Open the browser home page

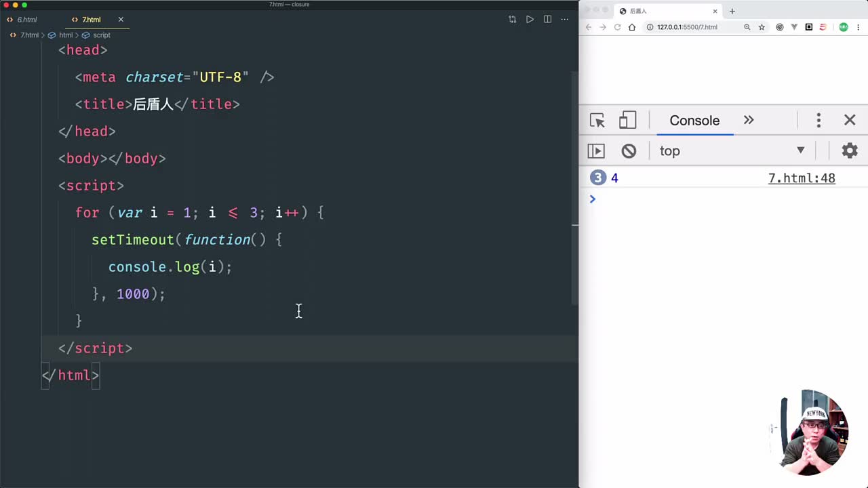pos(632,27)
